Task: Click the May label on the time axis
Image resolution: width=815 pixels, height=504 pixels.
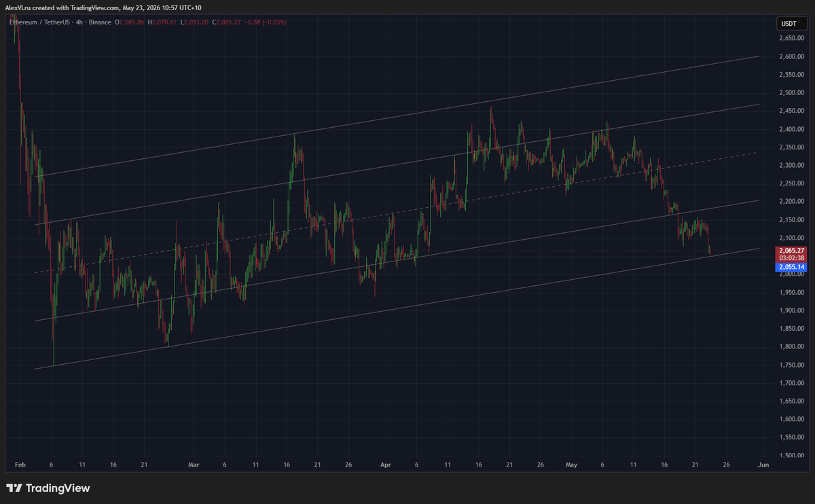Action: click(571, 465)
